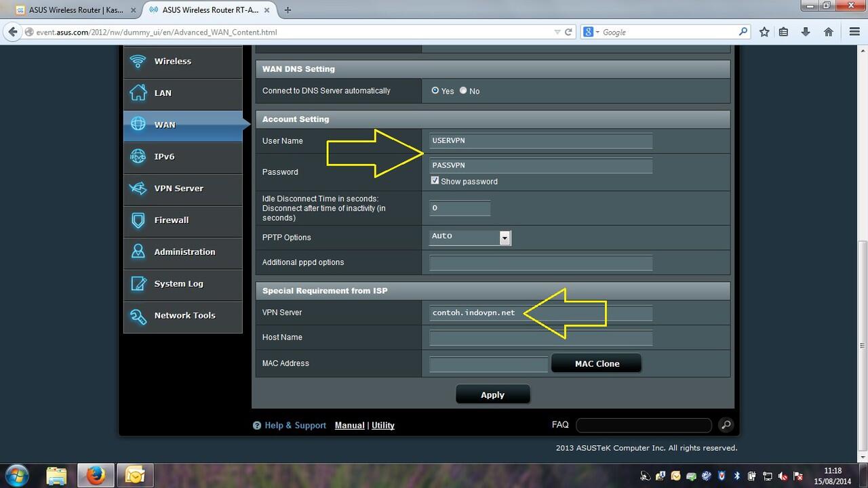
Task: Open the Windows Start orb
Action: pyautogui.click(x=16, y=475)
